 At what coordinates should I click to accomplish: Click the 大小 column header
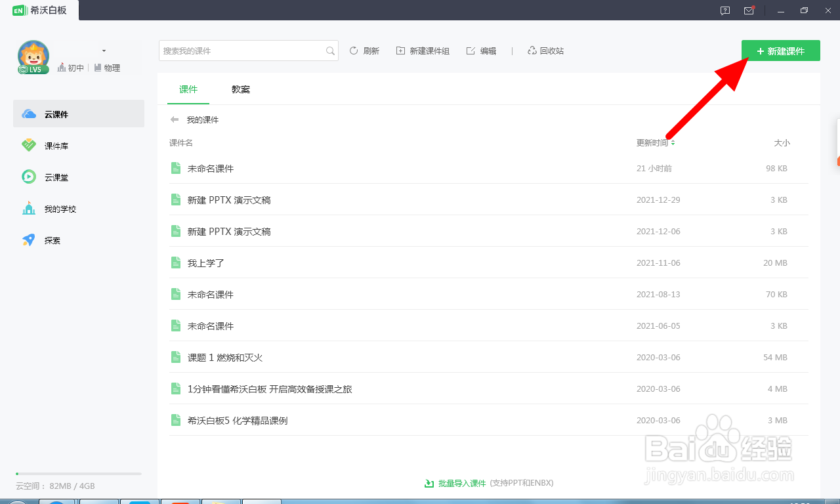(x=782, y=142)
